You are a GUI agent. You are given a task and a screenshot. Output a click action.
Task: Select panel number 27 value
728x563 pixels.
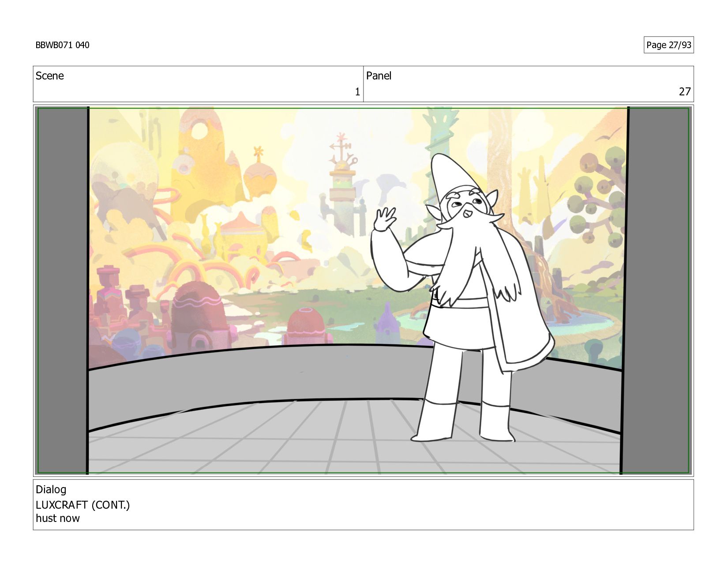[685, 92]
